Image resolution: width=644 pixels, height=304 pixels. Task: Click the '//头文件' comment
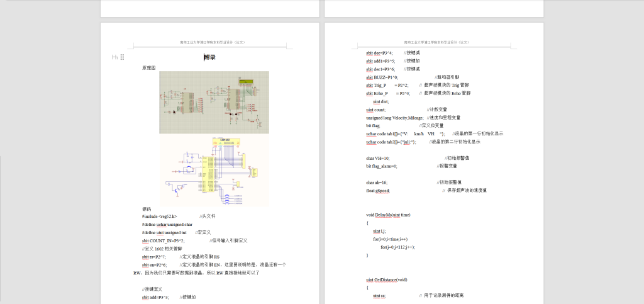tap(208, 216)
